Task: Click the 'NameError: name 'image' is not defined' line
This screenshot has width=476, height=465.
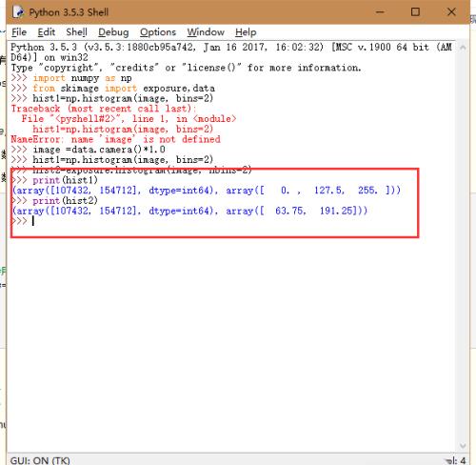Action: 115,139
